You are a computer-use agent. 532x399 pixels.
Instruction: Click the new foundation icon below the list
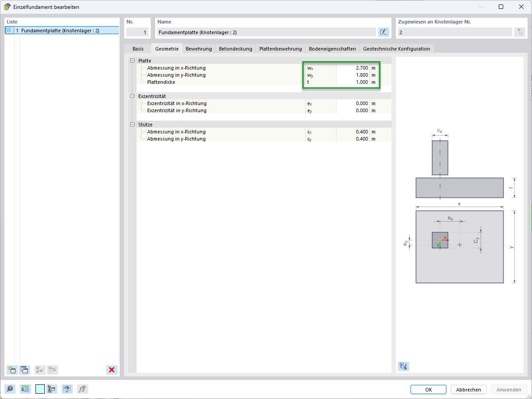click(12, 370)
